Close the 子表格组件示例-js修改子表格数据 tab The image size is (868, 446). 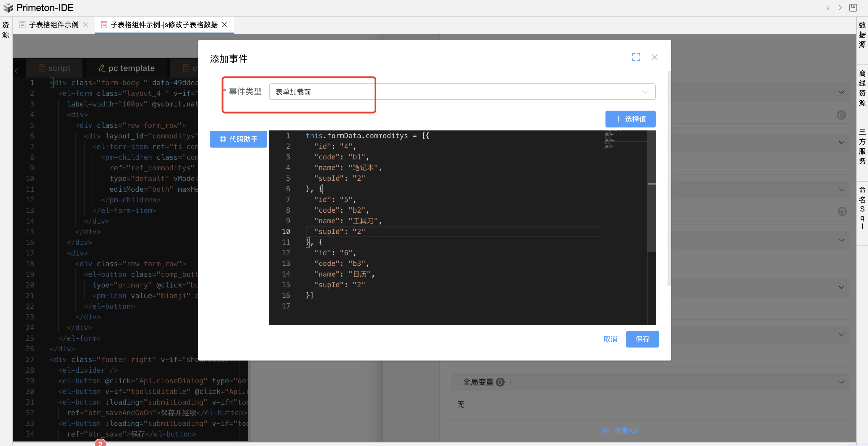[x=224, y=25]
